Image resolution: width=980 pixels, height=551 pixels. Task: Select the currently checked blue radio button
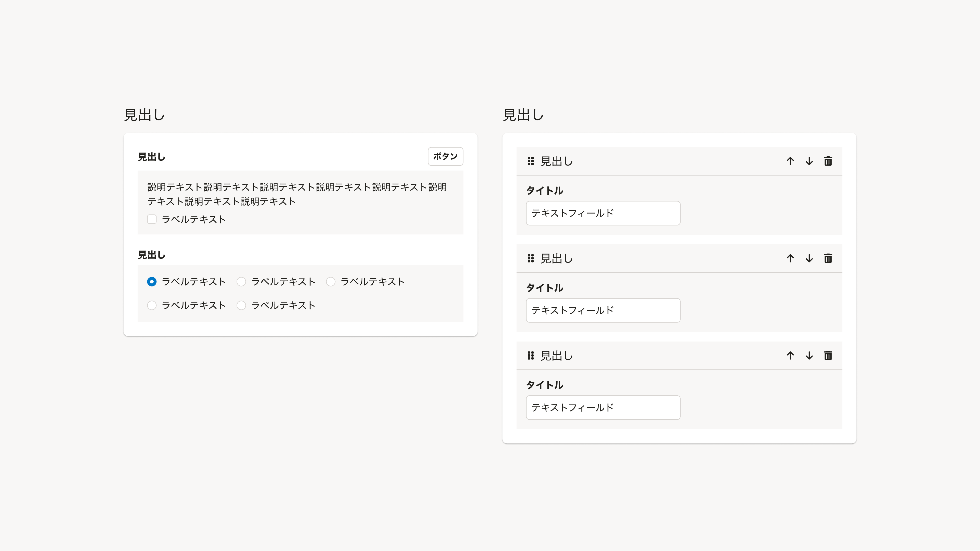(x=152, y=282)
